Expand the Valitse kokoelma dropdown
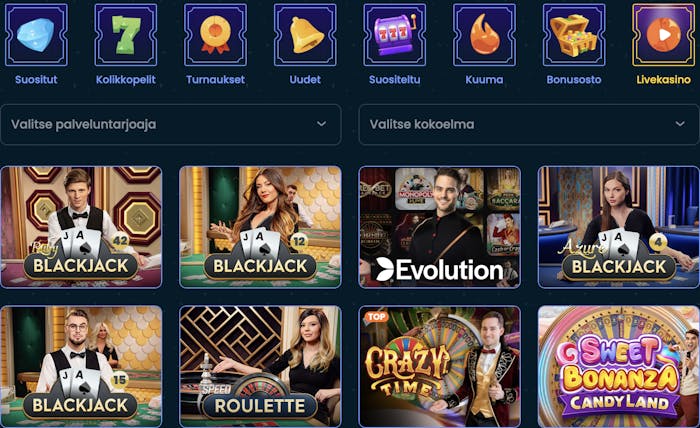The width and height of the screenshot is (700, 428). pyautogui.click(x=529, y=125)
